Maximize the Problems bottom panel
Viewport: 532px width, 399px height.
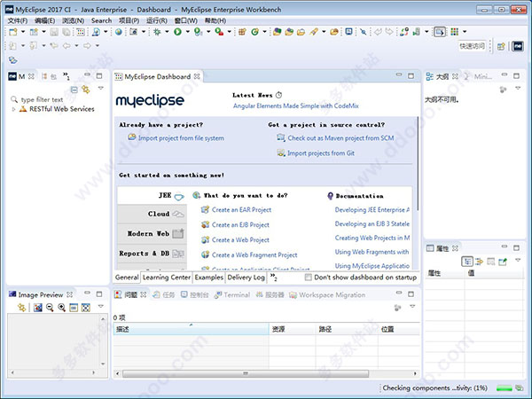click(x=411, y=293)
